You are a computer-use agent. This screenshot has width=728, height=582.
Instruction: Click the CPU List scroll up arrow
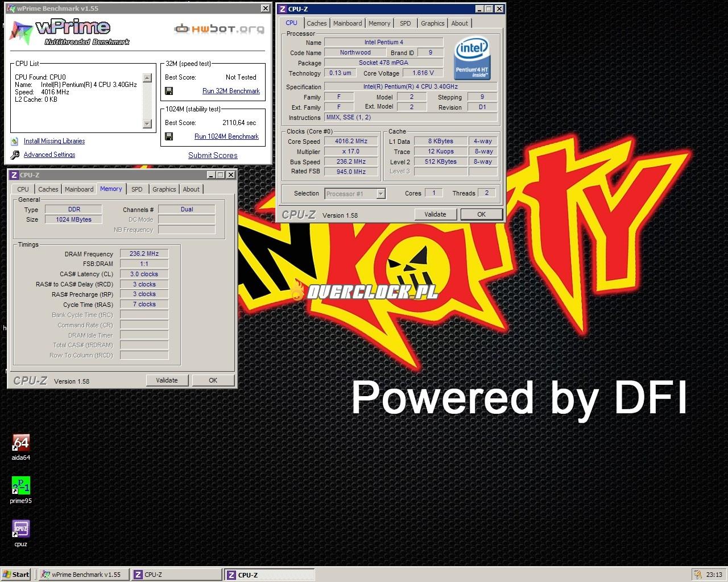147,78
